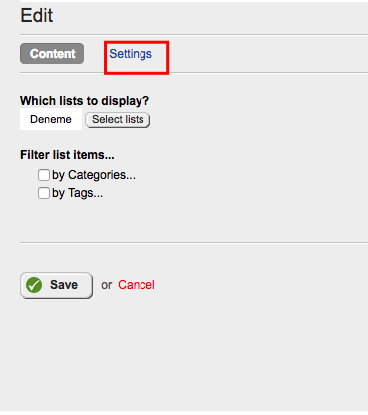Enable filtering by Categories checkbox
The image size is (368, 415).
[x=44, y=175]
